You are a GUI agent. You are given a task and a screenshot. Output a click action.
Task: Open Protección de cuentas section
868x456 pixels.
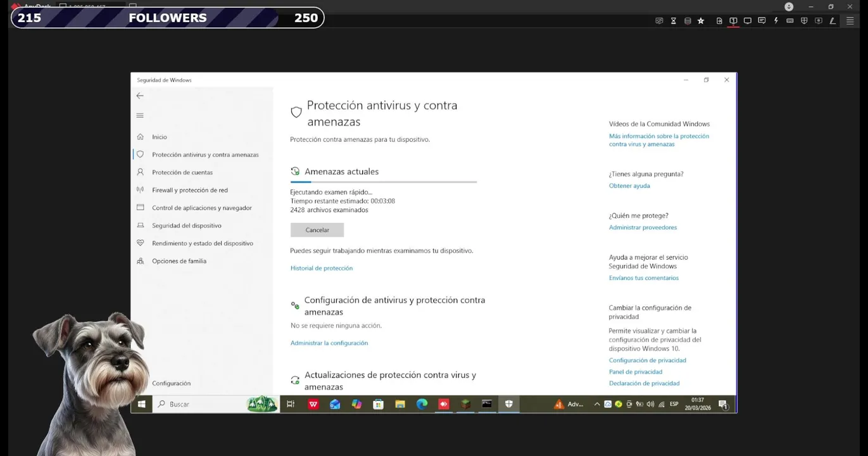(182, 172)
